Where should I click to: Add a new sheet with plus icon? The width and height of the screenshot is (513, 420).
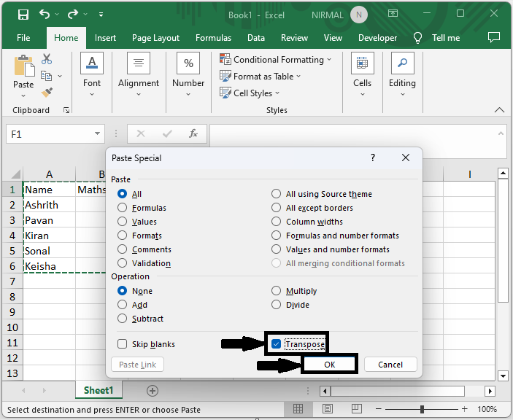click(x=153, y=391)
